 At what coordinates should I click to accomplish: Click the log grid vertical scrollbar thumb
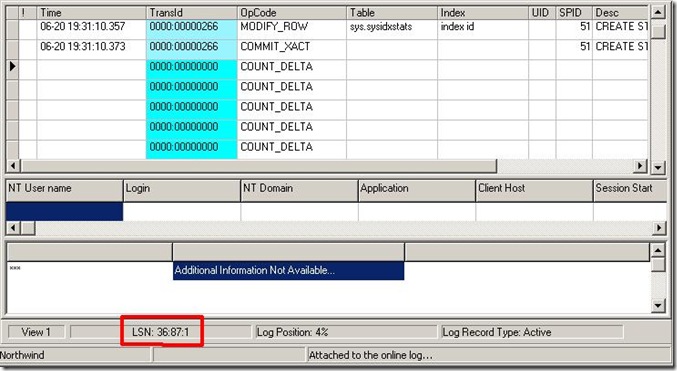(x=658, y=32)
